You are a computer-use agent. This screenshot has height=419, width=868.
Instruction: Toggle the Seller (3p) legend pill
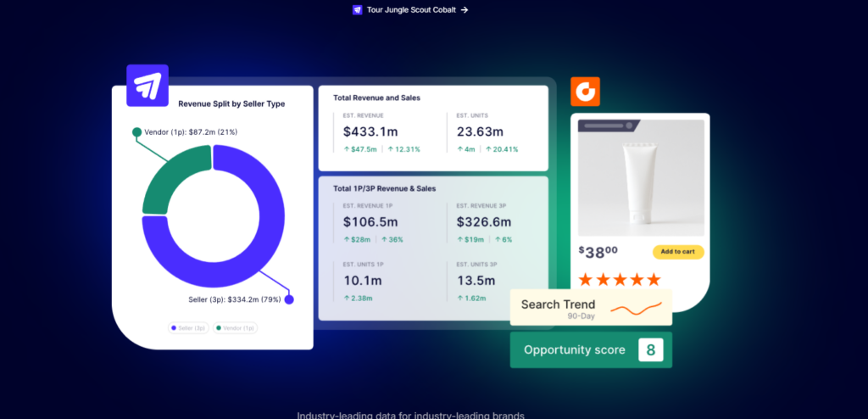point(188,327)
